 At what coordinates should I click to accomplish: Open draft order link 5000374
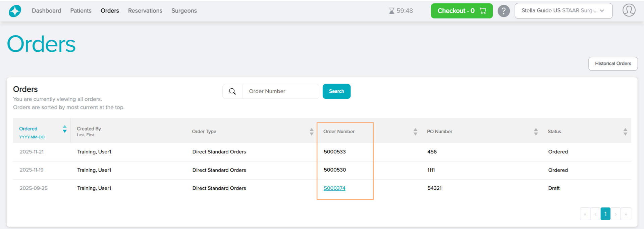pyautogui.click(x=334, y=188)
